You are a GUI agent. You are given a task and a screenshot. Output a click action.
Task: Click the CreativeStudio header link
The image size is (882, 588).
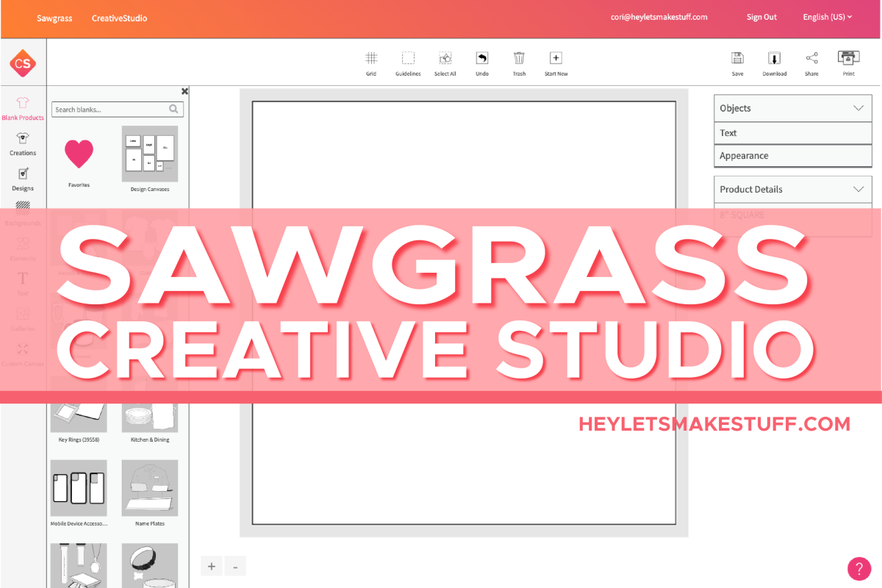point(119,18)
